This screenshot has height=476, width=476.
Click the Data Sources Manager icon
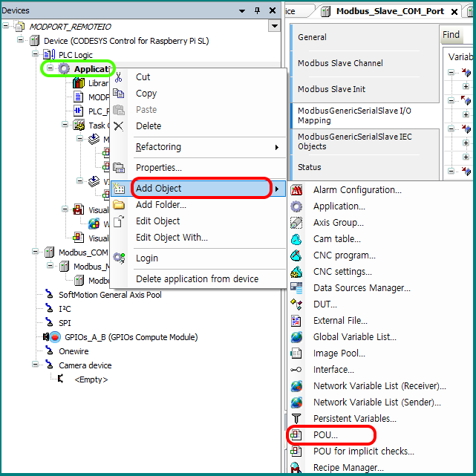(297, 288)
